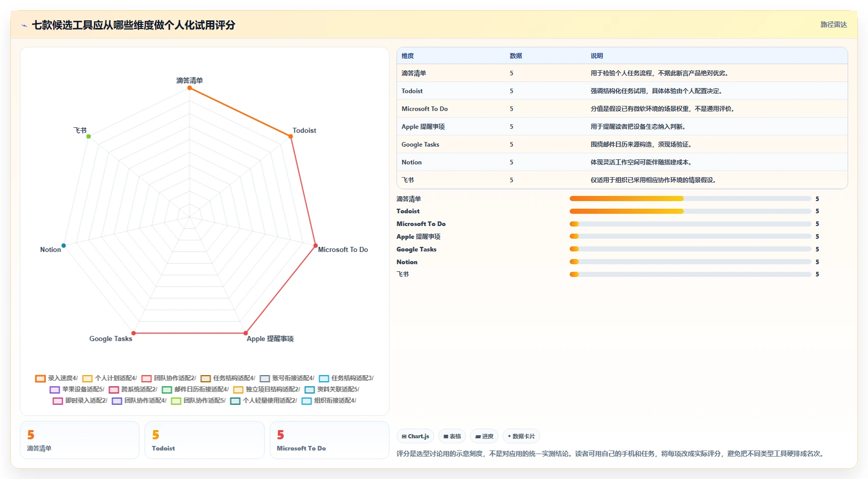Select the 滴答清单 table row
Screen dimensions: 868x479
[622, 73]
